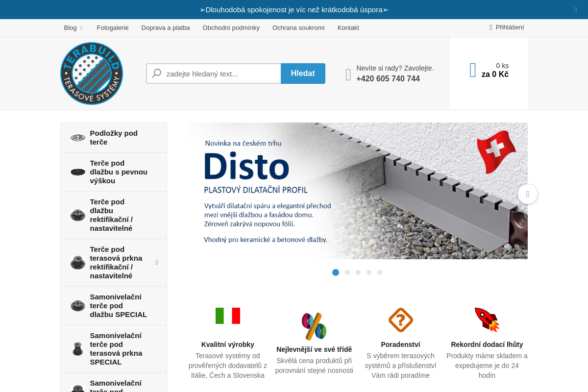Select third carousel dot

pos(358,272)
